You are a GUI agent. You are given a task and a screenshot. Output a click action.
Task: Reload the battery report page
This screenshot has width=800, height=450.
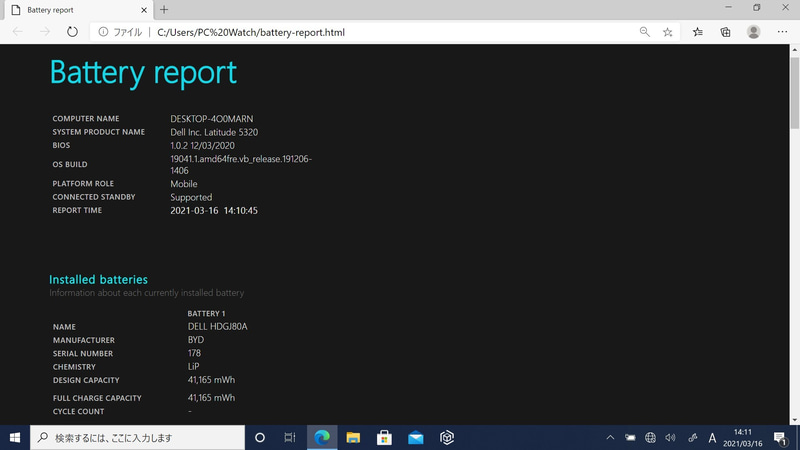point(72,32)
